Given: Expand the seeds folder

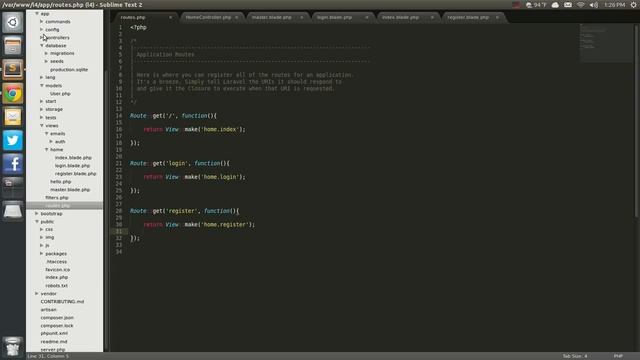Looking at the screenshot, I should click(x=47, y=61).
